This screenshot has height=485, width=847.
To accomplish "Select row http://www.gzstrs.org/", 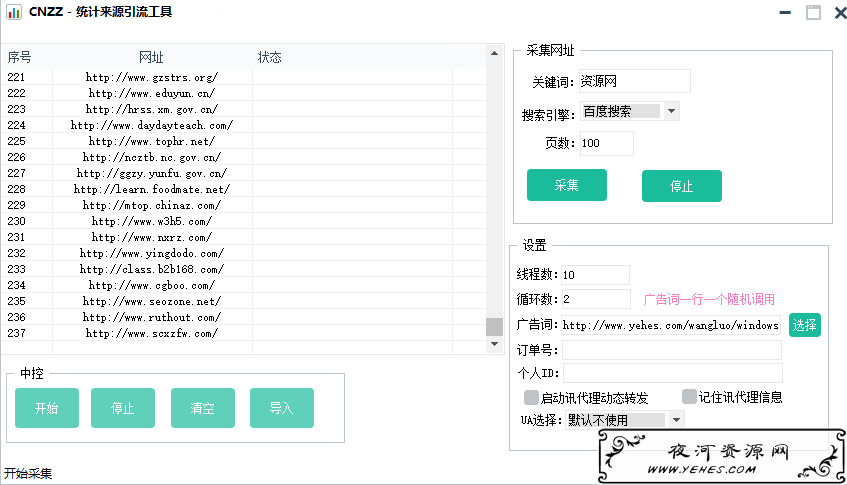I will 243,77.
